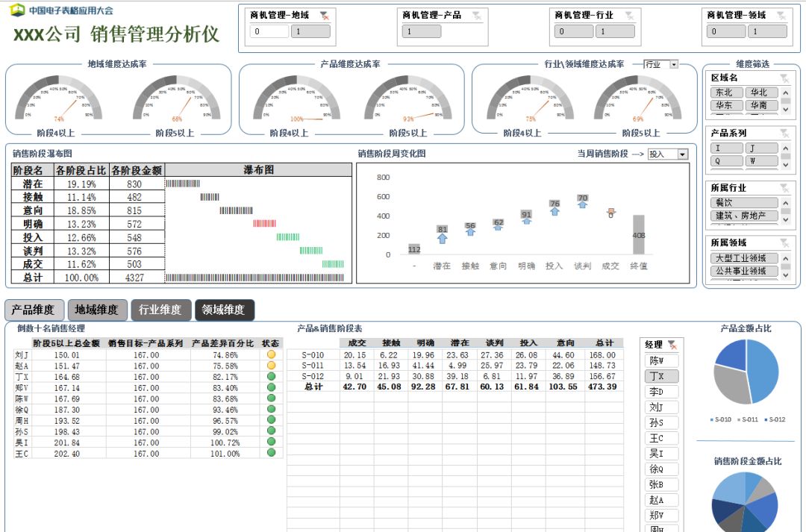This screenshot has height=532, width=806.
Task: Click S-010 legend swatch under 产品金额占比
Action: pyautogui.click(x=712, y=420)
